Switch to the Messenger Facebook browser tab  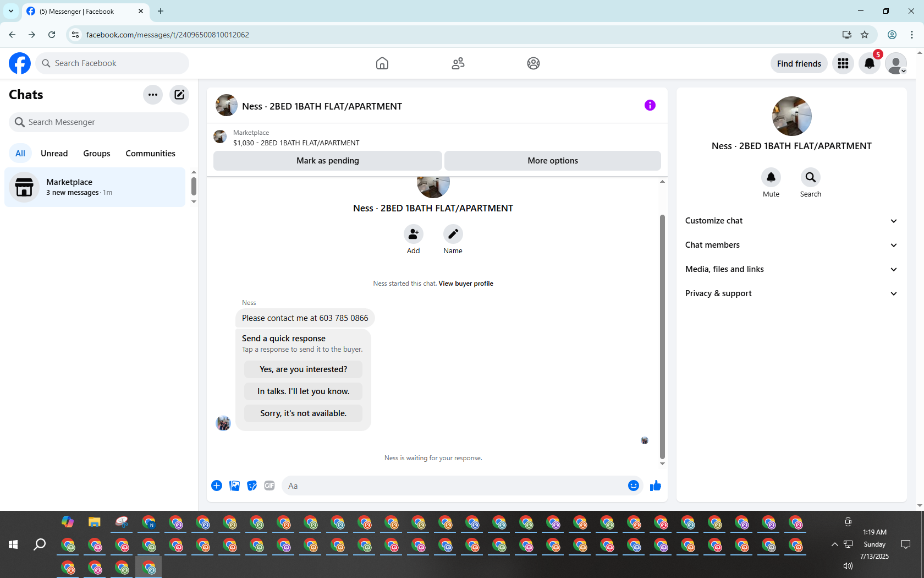(85, 11)
